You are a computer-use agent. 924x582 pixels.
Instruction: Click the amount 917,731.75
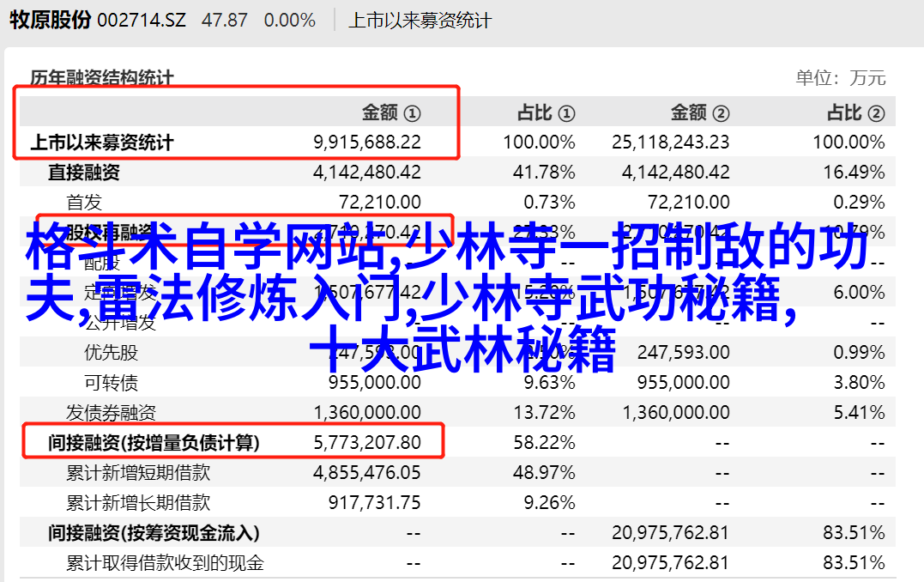(x=375, y=503)
